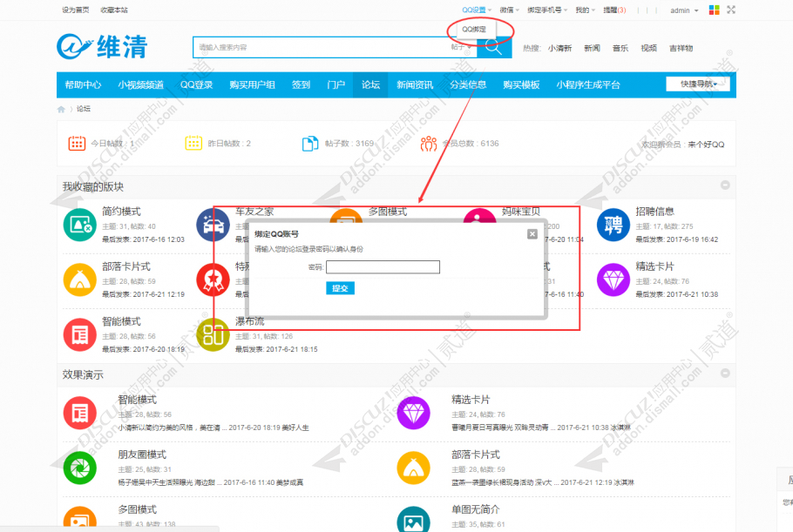This screenshot has width=793, height=532.
Task: Close the 绑定QQ账号 dialog
Action: coord(532,234)
